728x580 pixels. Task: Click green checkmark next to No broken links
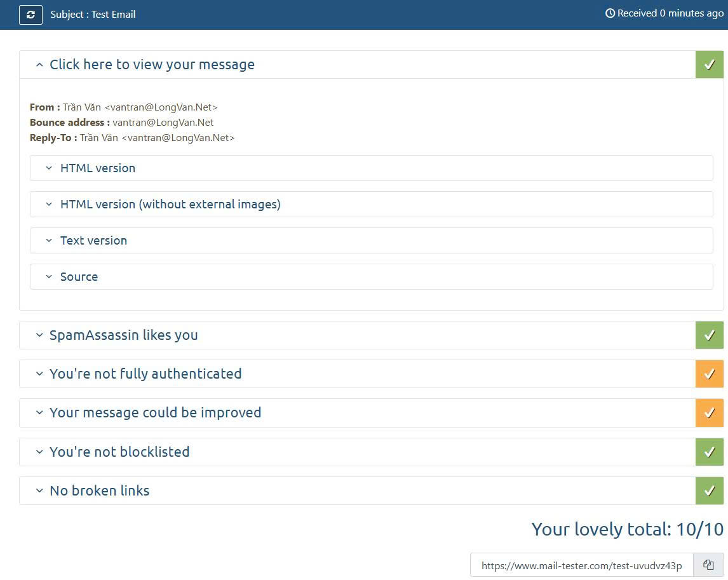710,491
